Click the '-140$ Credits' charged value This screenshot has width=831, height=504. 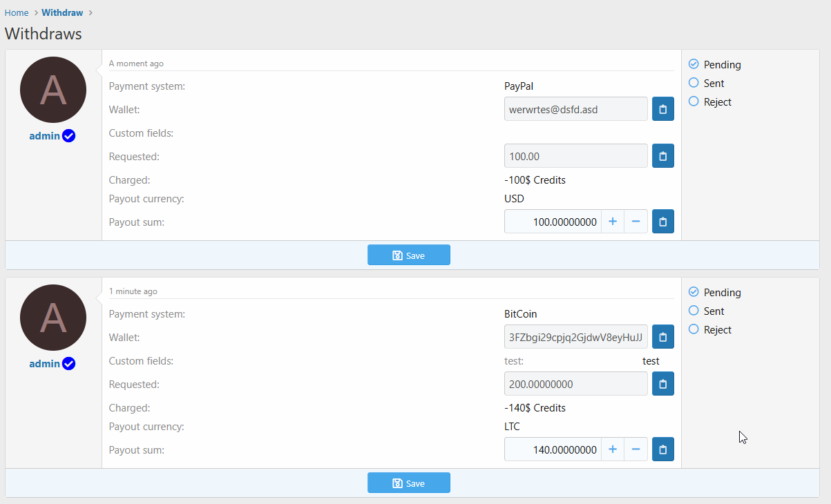pos(535,408)
